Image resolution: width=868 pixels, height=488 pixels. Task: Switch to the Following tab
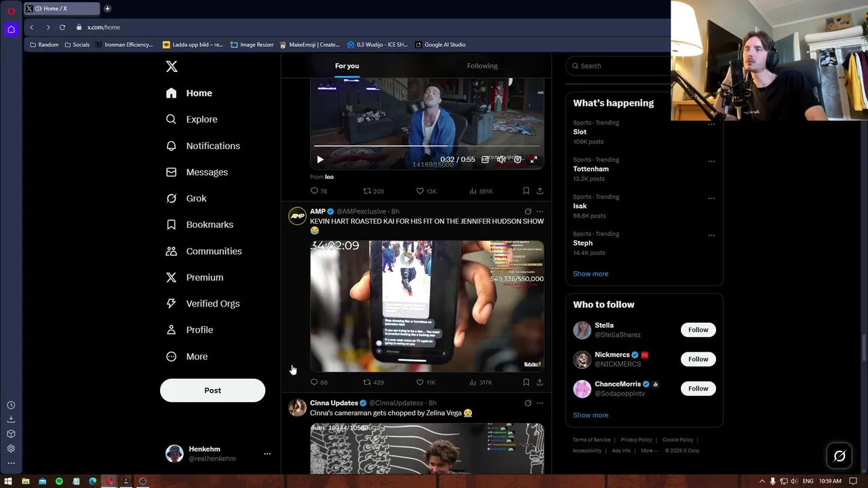(x=482, y=66)
